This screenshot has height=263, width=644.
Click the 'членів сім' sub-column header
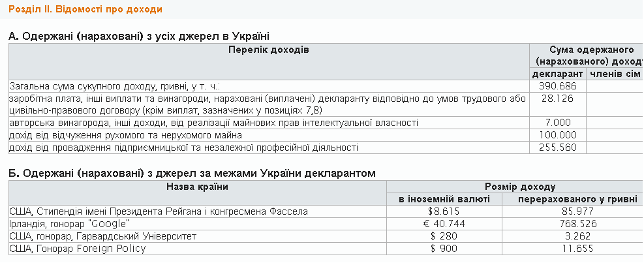pos(615,74)
